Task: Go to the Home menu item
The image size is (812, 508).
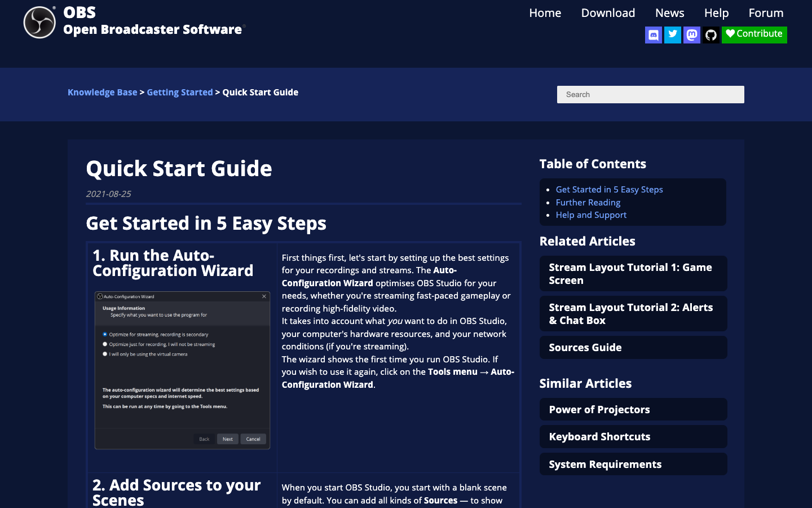Action: click(x=545, y=13)
